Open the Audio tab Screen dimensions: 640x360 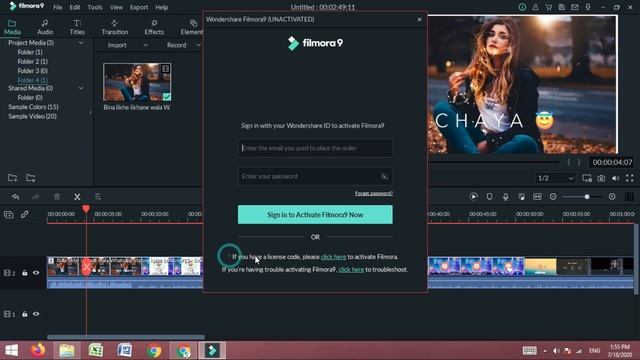pos(45,27)
